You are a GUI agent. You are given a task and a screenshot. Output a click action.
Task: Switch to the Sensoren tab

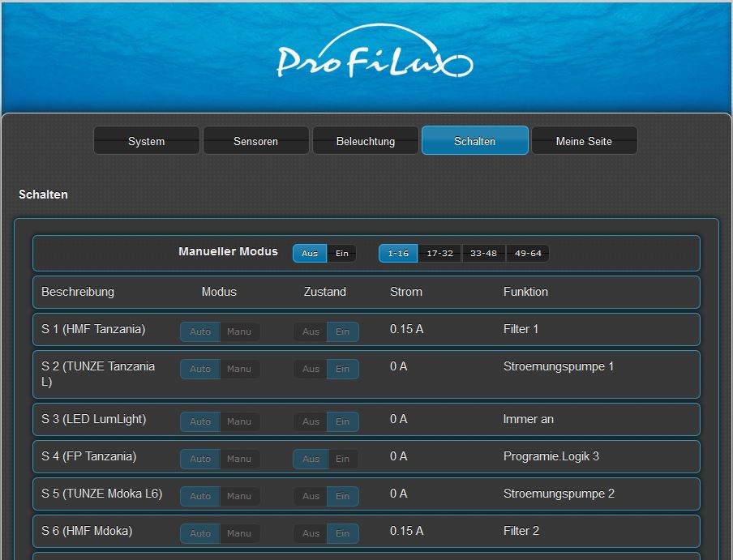pyautogui.click(x=255, y=141)
